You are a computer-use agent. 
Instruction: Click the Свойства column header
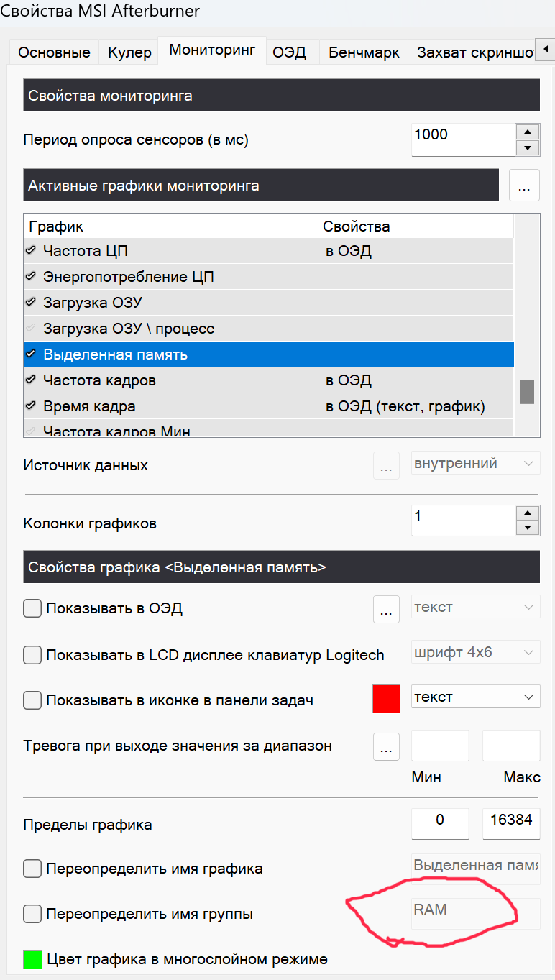[416, 226]
